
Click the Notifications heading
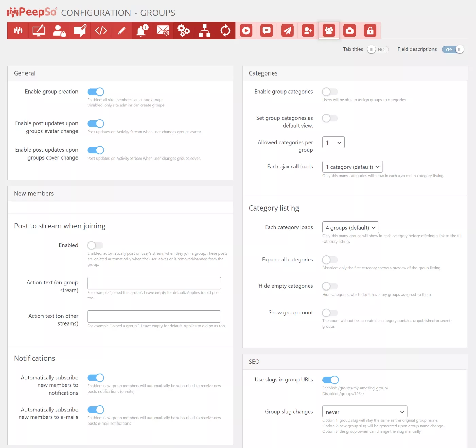34,358
